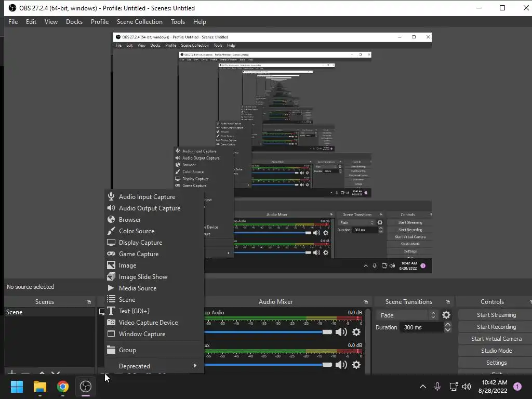This screenshot has height=399, width=532.
Task: Open the Fade transition dropdown
Action: pos(406,315)
